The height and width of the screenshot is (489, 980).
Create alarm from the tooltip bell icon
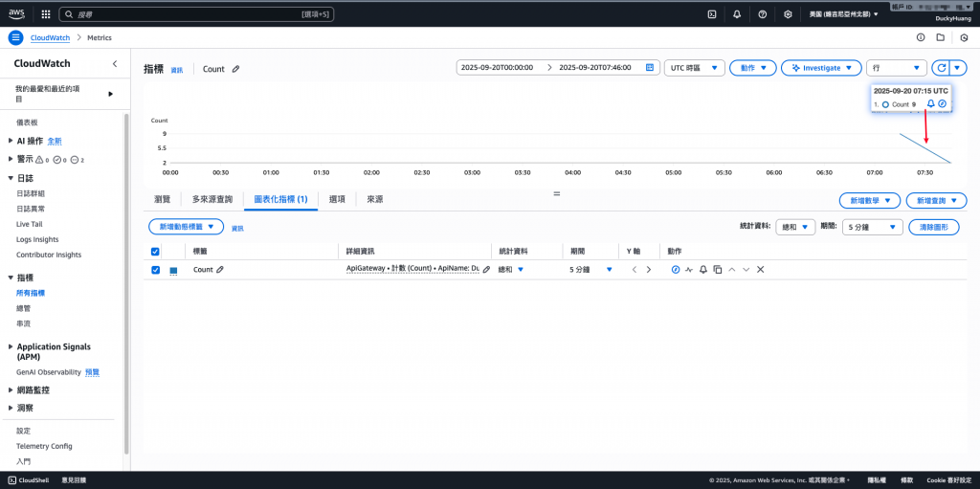(x=930, y=103)
